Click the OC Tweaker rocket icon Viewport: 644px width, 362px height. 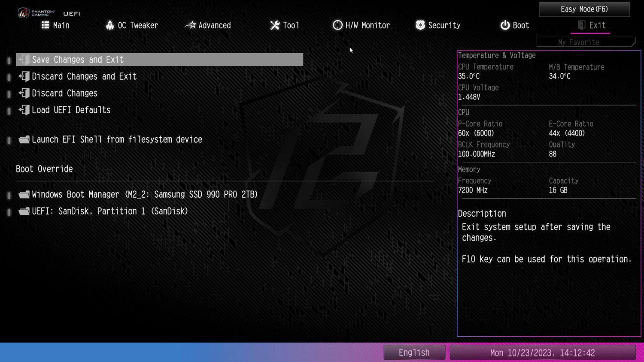point(110,25)
